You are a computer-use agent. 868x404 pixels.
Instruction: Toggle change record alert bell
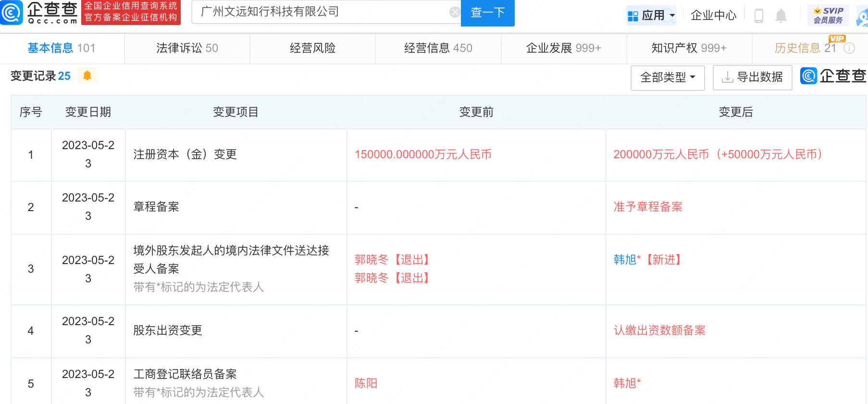tap(87, 76)
